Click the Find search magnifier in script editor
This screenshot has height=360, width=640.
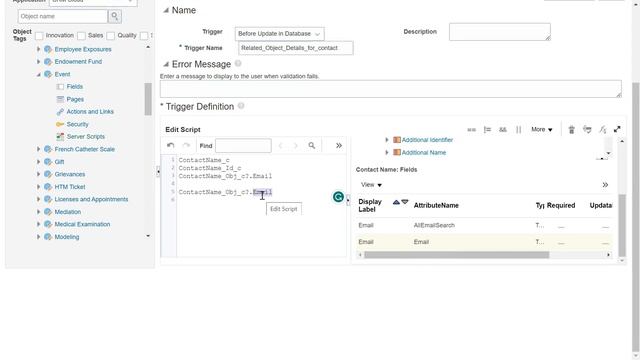pyautogui.click(x=312, y=145)
